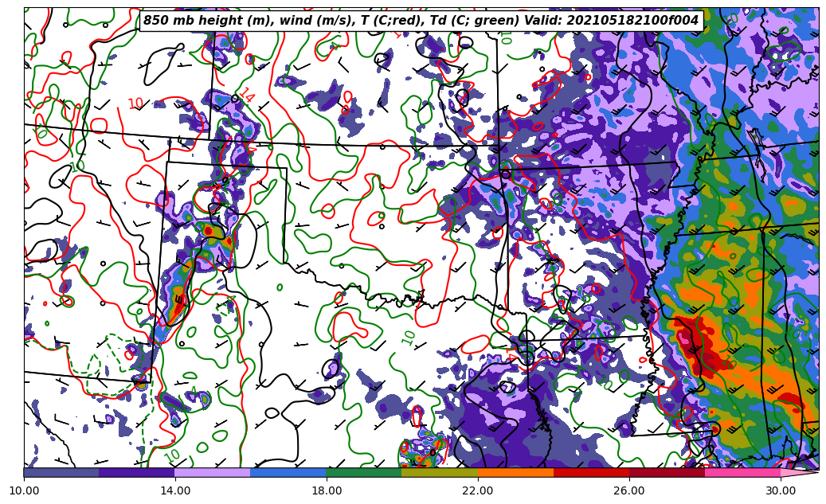This screenshot has width=826, height=504.
Task: Click the 26.00 colorbar tick label
Action: [629, 490]
